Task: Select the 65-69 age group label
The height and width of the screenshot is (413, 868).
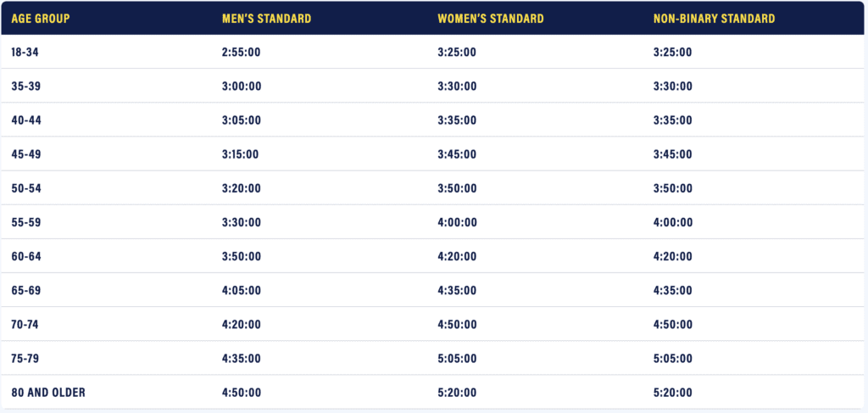Action: tap(26, 290)
